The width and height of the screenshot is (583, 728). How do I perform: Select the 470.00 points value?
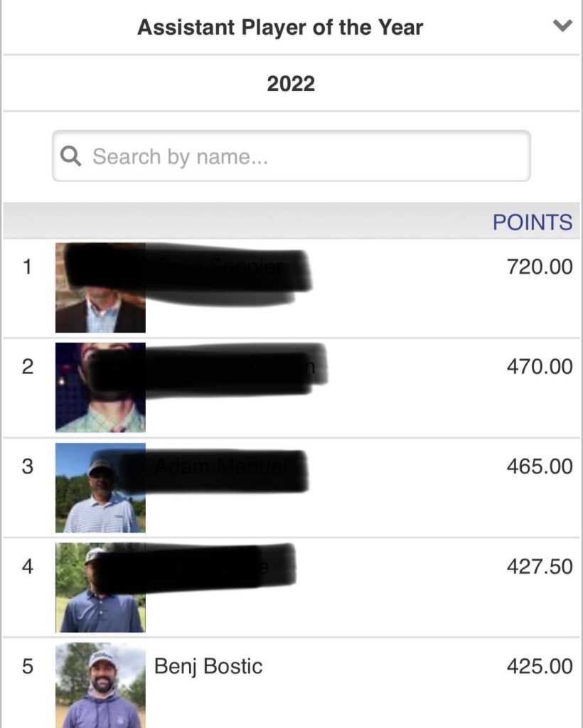coord(539,367)
